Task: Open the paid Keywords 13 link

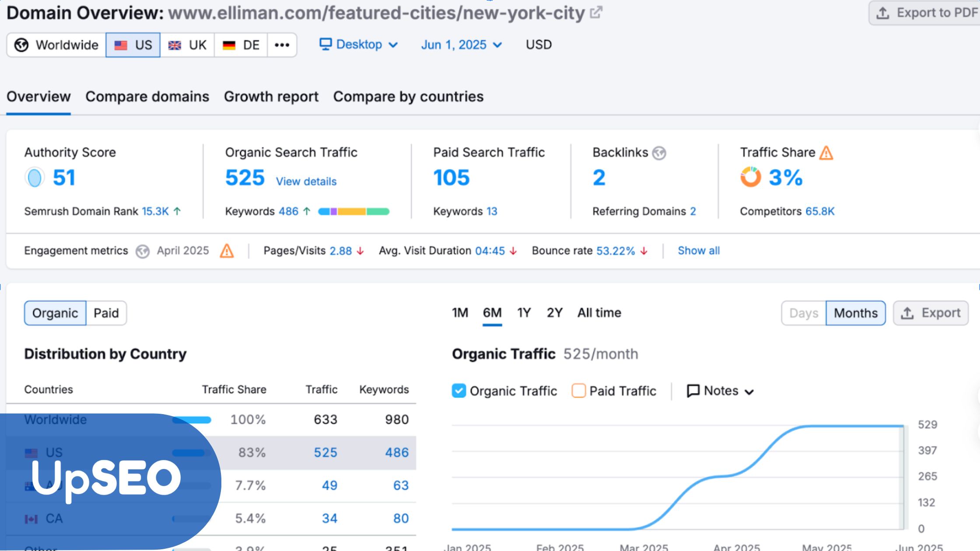Action: coord(492,212)
